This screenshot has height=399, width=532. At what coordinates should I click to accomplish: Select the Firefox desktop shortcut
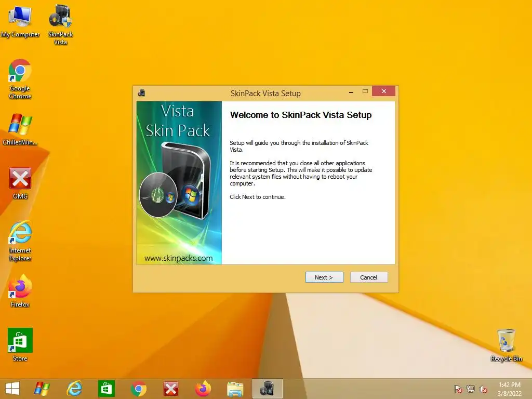point(20,291)
